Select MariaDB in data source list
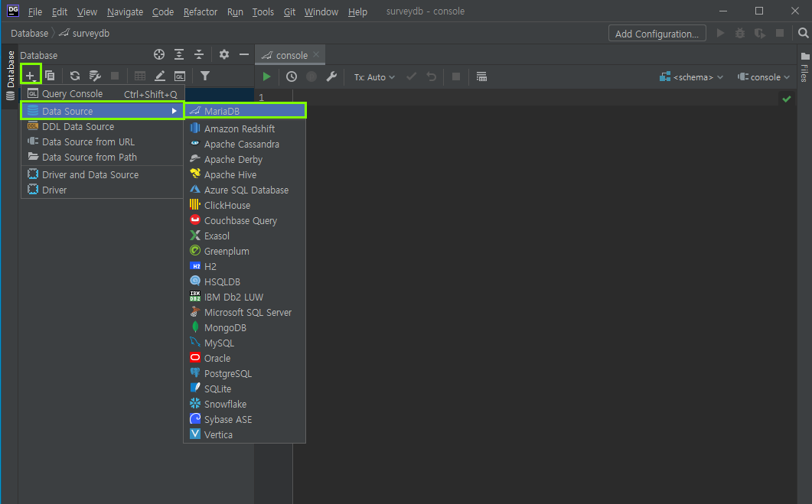Screen dimensions: 812x504 (x=245, y=111)
